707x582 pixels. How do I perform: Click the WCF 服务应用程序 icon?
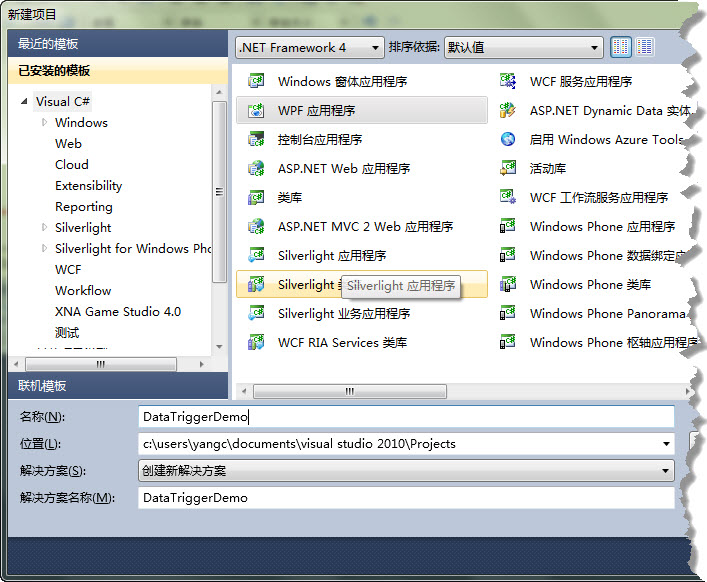(x=508, y=81)
